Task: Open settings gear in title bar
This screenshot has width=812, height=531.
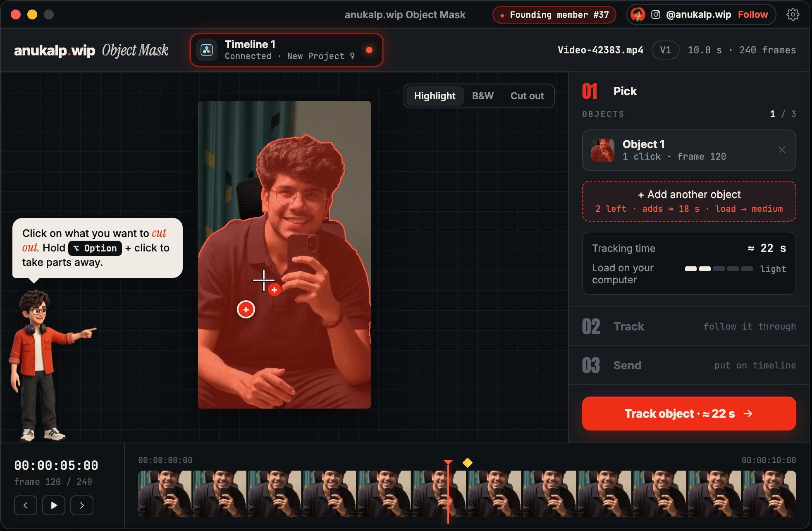Action: (x=793, y=14)
